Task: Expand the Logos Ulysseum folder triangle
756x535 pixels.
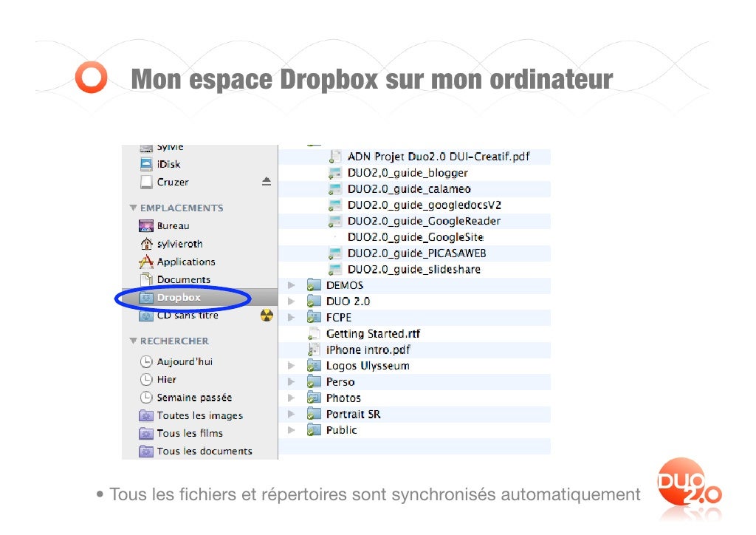Action: point(291,366)
